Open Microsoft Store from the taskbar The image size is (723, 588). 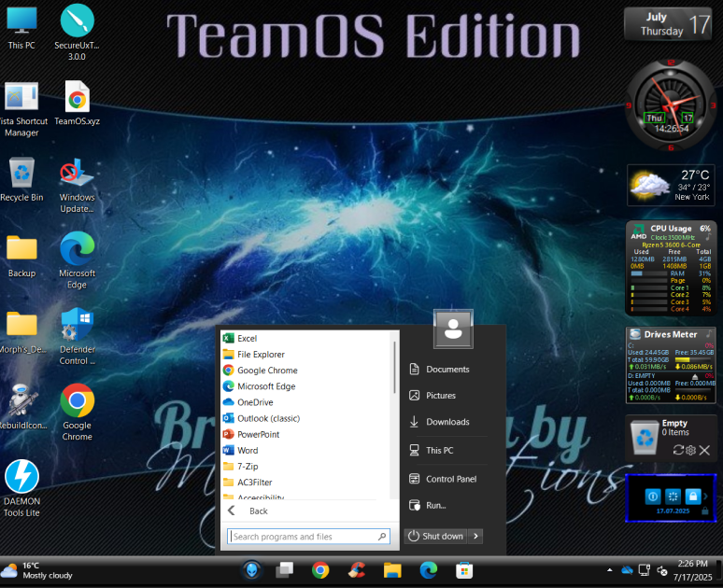click(464, 570)
